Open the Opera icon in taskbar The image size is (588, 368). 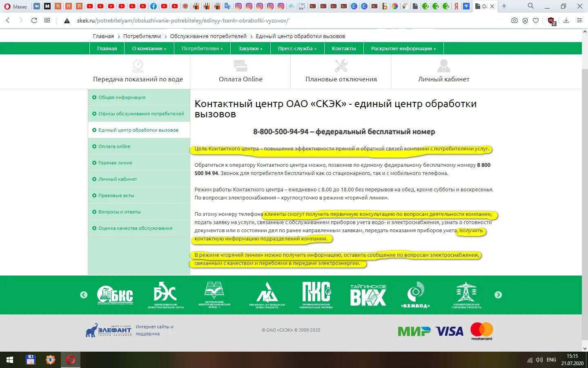click(71, 360)
